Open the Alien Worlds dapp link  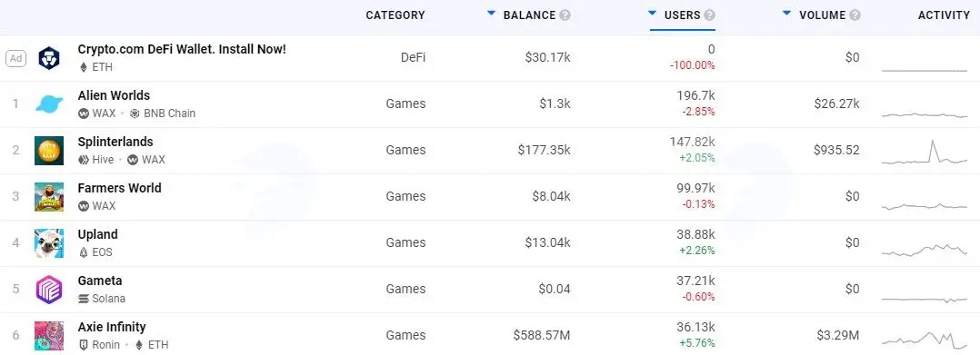point(114,95)
